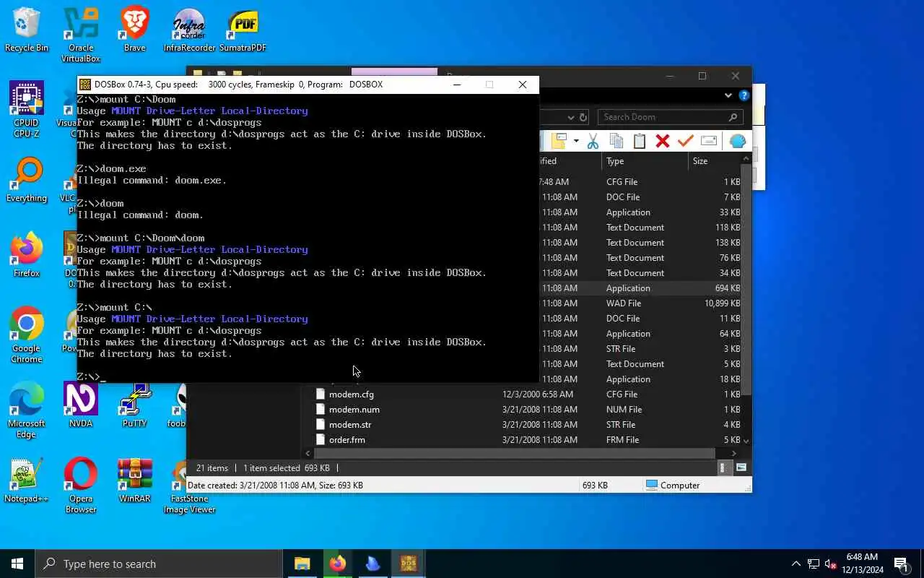This screenshot has height=578, width=924.
Task: Click the DOSBox taskbar icon
Action: point(408,564)
